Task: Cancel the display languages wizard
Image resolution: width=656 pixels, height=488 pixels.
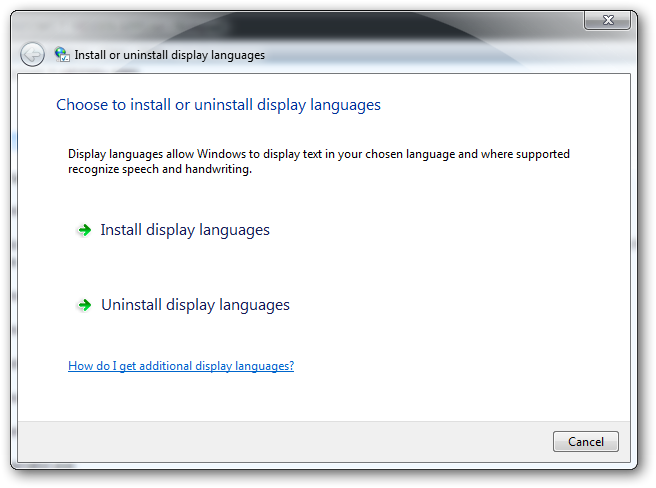Action: coord(585,442)
